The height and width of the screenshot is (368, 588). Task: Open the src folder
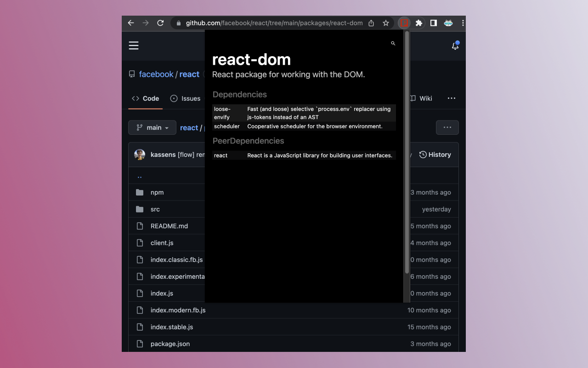pyautogui.click(x=155, y=209)
